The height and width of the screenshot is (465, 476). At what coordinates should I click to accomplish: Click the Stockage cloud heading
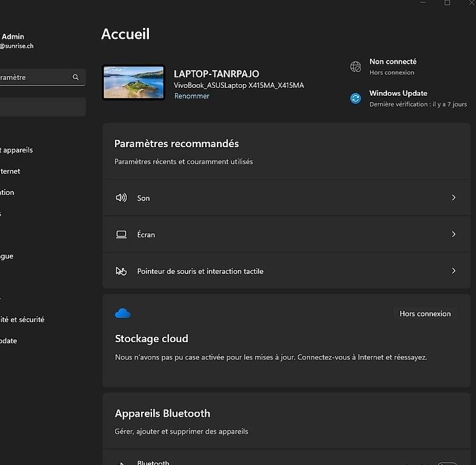(151, 338)
